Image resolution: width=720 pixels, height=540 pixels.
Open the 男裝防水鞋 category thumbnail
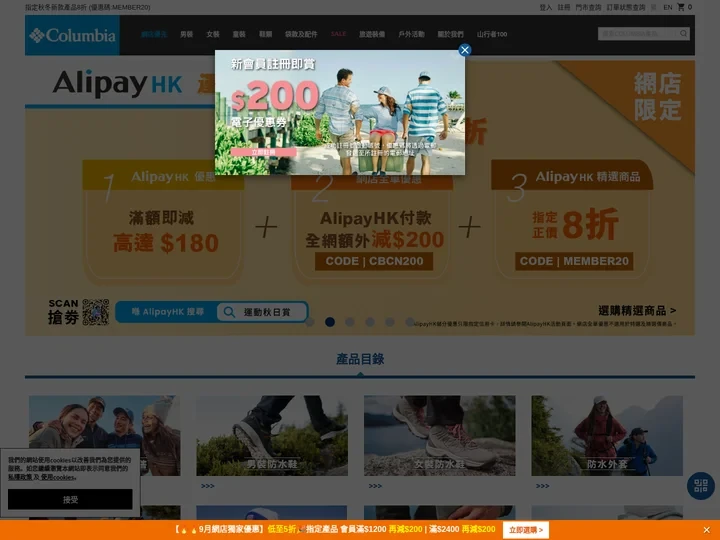click(272, 436)
